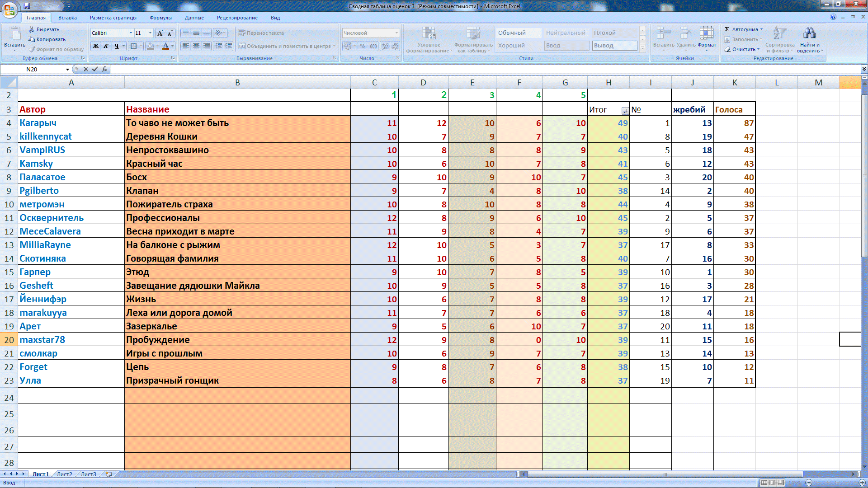Viewport: 868px width, 488px height.
Task: Click the cell borders icon
Action: tap(133, 46)
